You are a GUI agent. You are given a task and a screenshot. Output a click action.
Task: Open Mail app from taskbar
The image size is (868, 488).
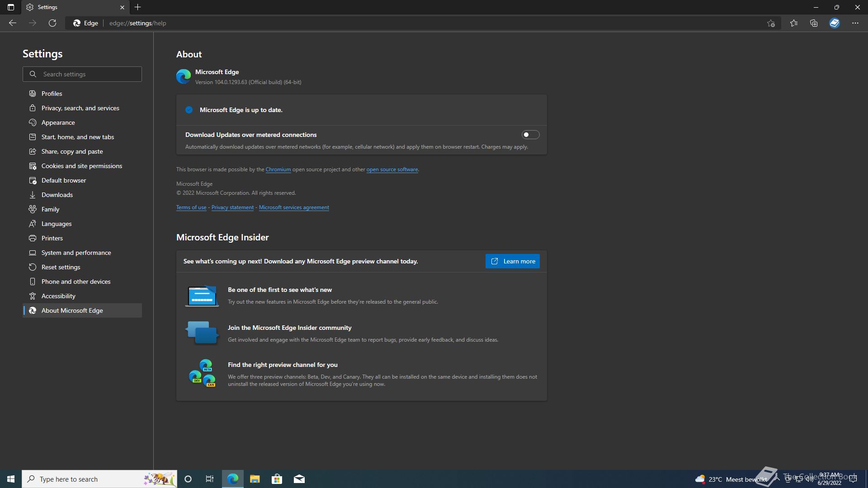click(x=299, y=479)
